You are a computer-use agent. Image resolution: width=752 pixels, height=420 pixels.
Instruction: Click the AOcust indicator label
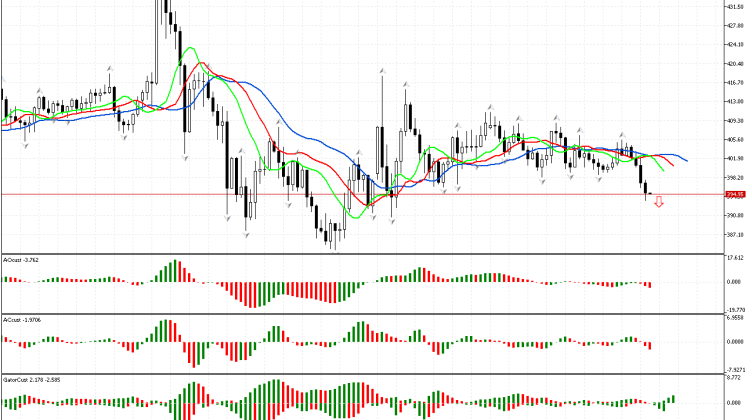click(x=22, y=259)
